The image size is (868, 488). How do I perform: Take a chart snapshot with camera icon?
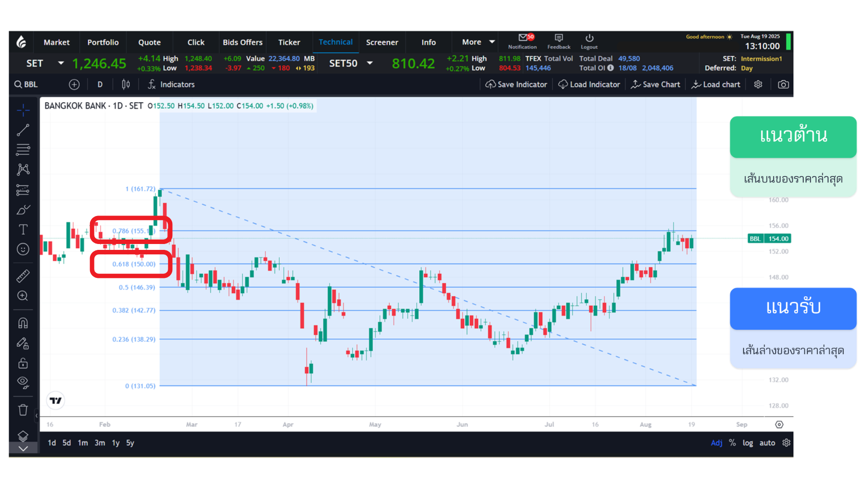[x=783, y=84]
